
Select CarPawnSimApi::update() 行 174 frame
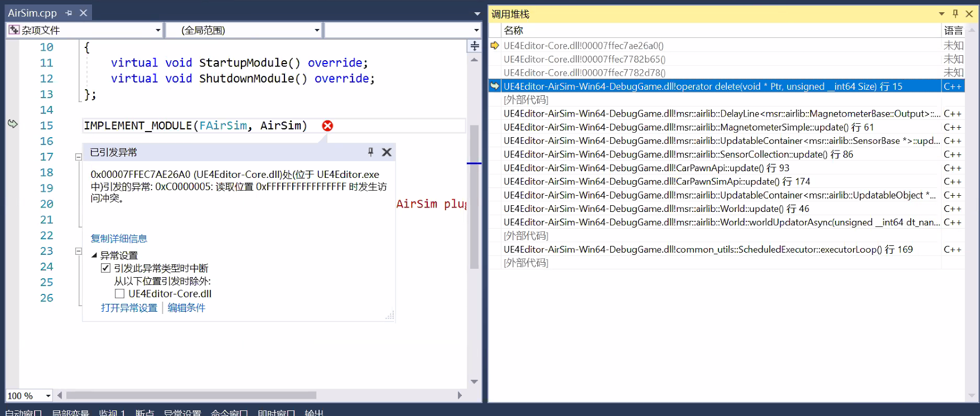tap(727, 181)
